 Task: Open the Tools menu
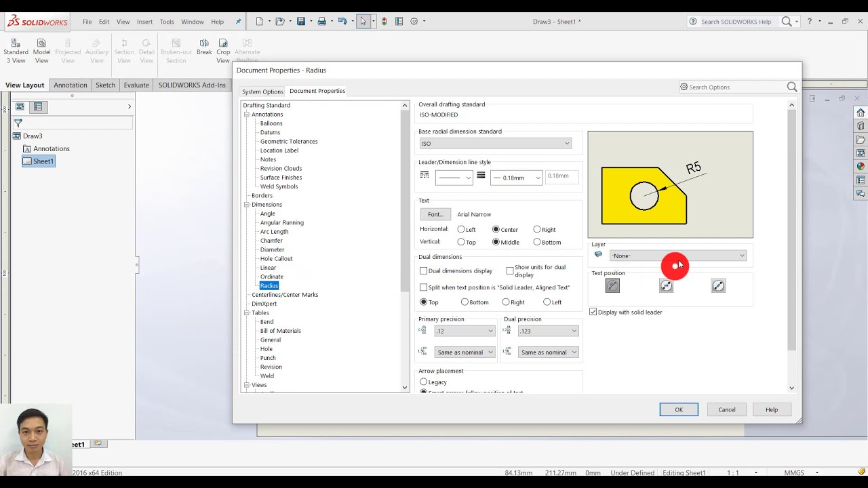click(167, 22)
